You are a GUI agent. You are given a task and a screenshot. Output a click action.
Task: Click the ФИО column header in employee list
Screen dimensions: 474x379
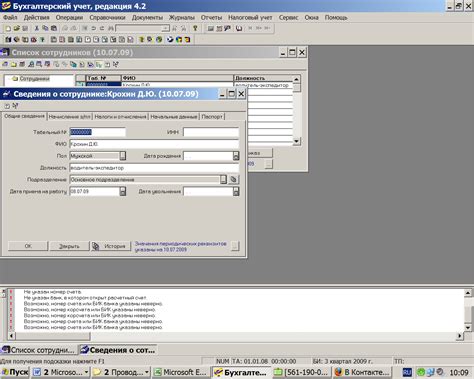click(177, 78)
